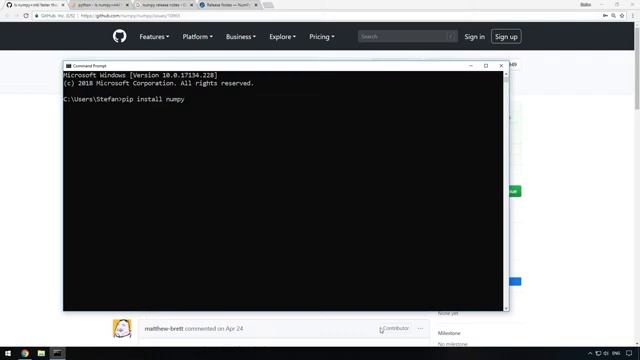Click the 'on Apr 24' comment date link
Screen dimensions: 640x360
point(230,329)
